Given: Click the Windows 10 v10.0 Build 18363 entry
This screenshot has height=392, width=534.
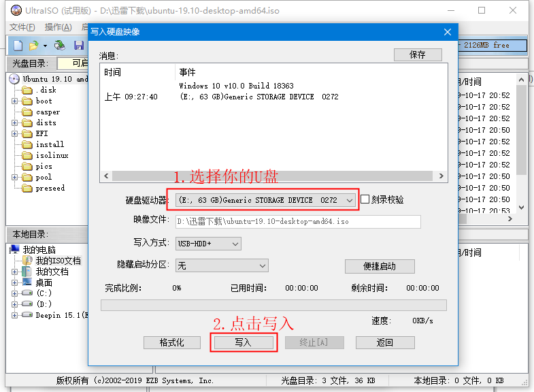Looking at the screenshot, I should 236,86.
